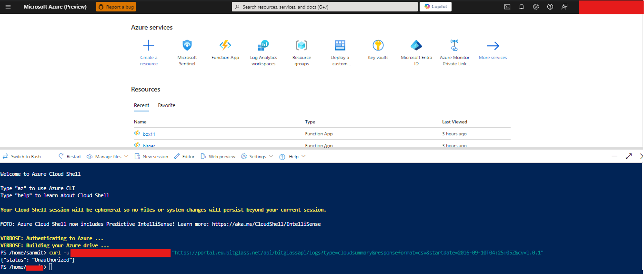Open notifications bell icon
Image resolution: width=644 pixels, height=274 pixels.
click(x=522, y=7)
